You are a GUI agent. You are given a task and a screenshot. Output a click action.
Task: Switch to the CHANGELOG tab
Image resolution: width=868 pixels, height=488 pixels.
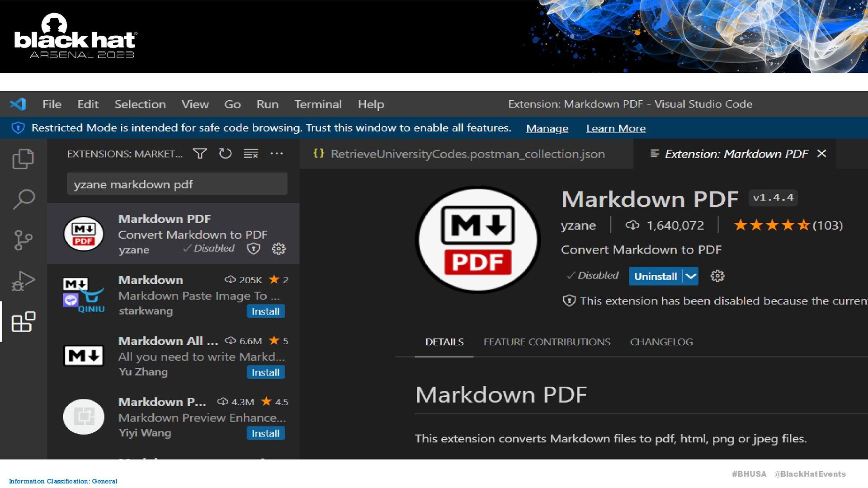(661, 342)
